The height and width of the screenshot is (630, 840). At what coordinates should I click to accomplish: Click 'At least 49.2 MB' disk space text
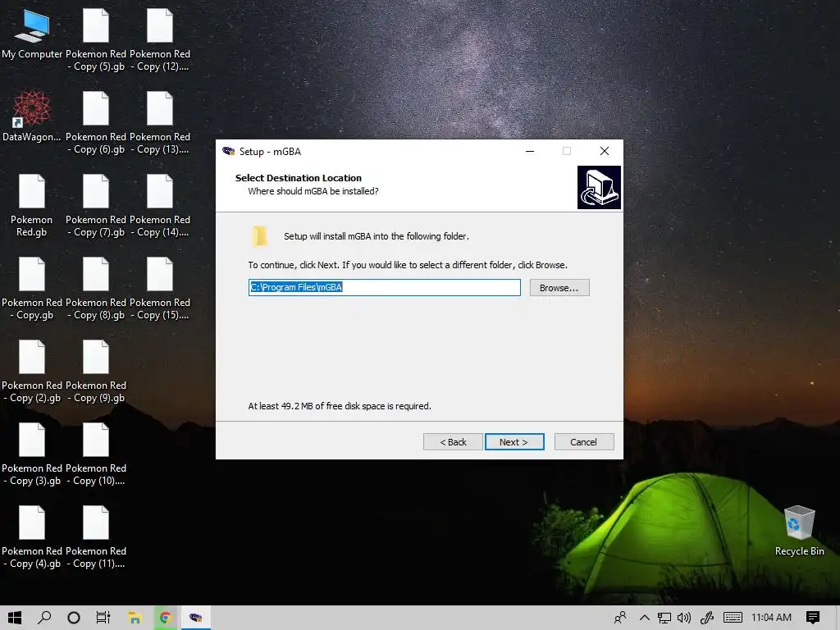340,406
